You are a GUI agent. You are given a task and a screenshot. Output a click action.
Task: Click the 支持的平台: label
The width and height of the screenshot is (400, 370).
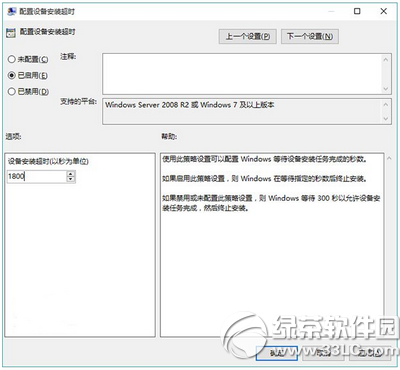tap(78, 101)
